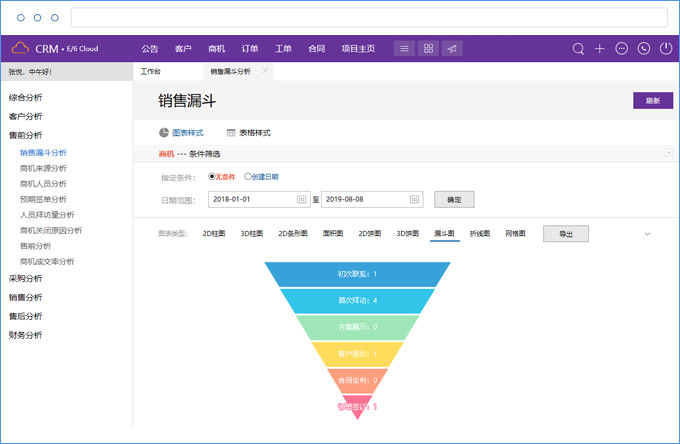Switch to the 工作台 tab
This screenshot has height=444, width=680.
[x=150, y=72]
